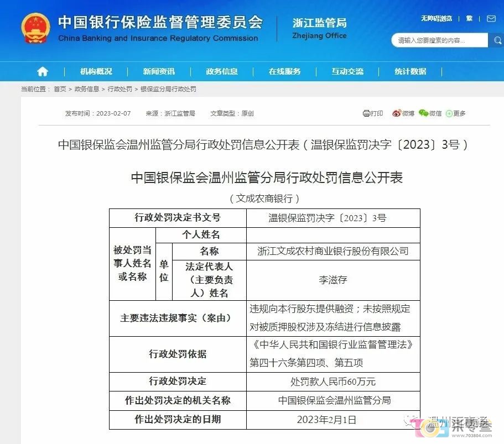Click the 打印 print icon

tap(366, 113)
